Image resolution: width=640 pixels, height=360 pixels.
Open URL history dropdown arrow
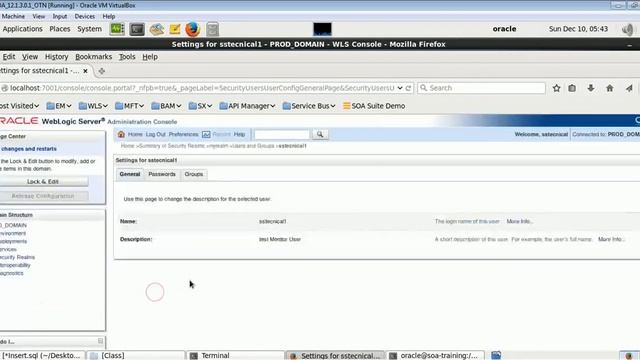400,88
